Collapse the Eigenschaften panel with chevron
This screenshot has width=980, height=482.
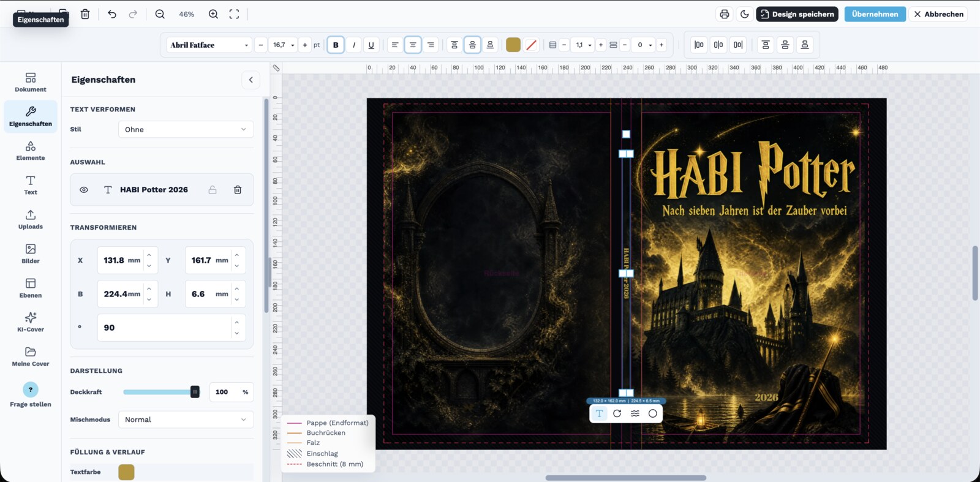pos(251,80)
